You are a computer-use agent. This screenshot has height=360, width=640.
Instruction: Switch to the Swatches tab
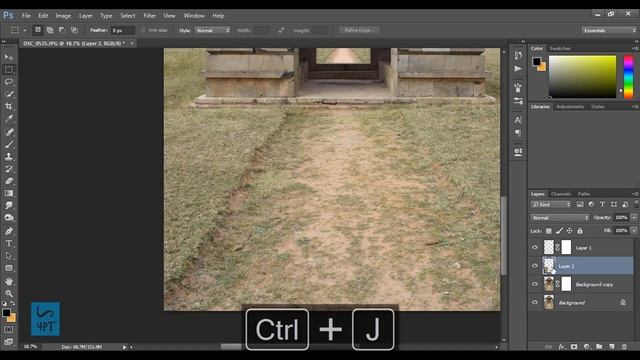tap(560, 48)
